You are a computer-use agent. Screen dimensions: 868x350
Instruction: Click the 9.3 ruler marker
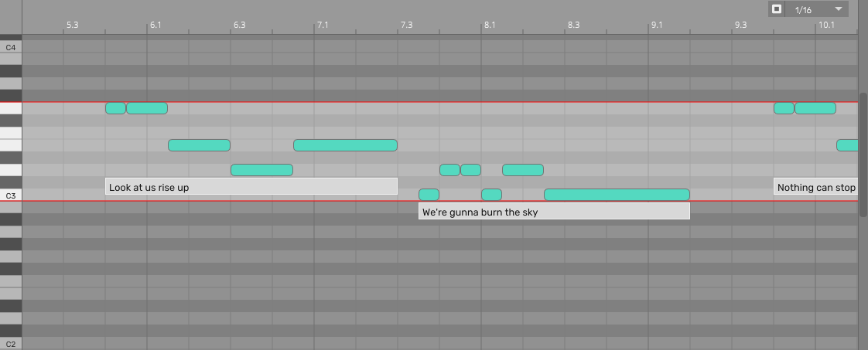tap(740, 25)
